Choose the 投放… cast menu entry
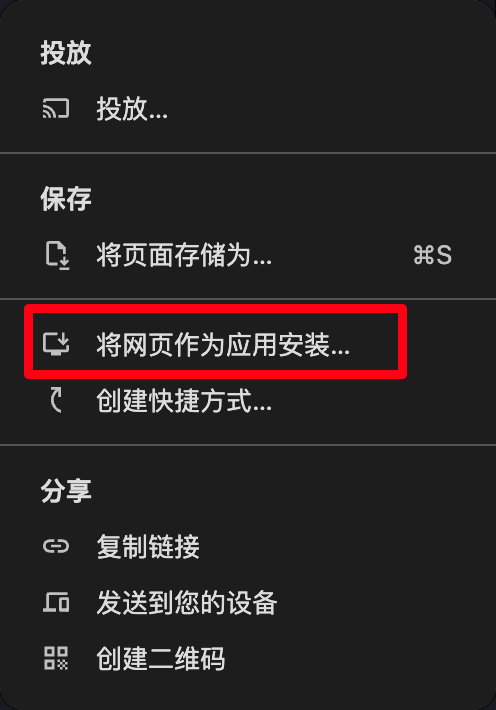 click(x=248, y=109)
